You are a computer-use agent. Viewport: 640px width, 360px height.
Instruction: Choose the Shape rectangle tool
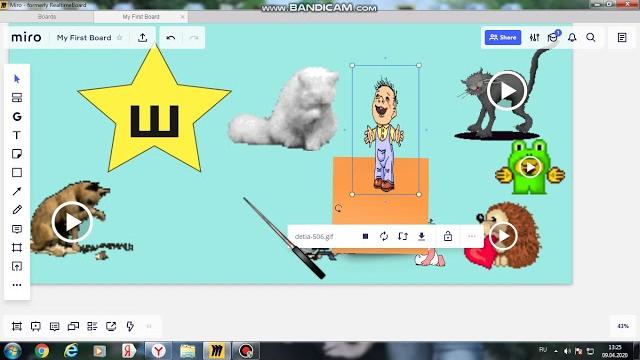click(x=17, y=173)
